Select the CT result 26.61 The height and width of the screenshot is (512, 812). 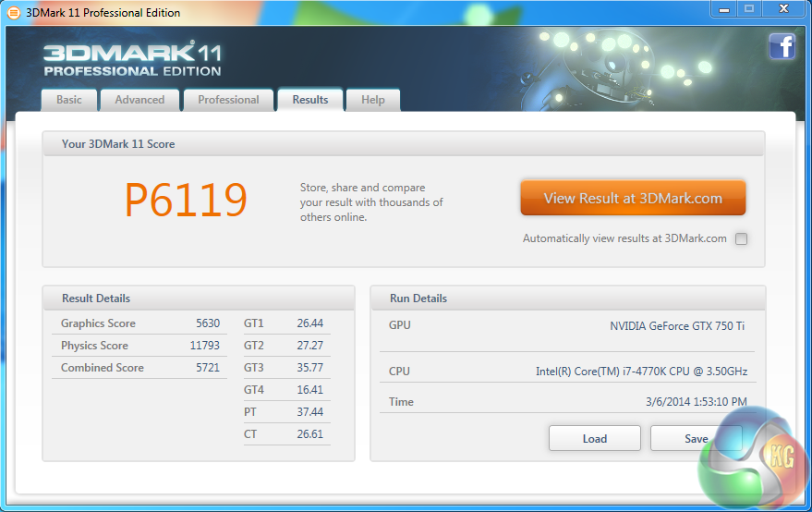[309, 434]
